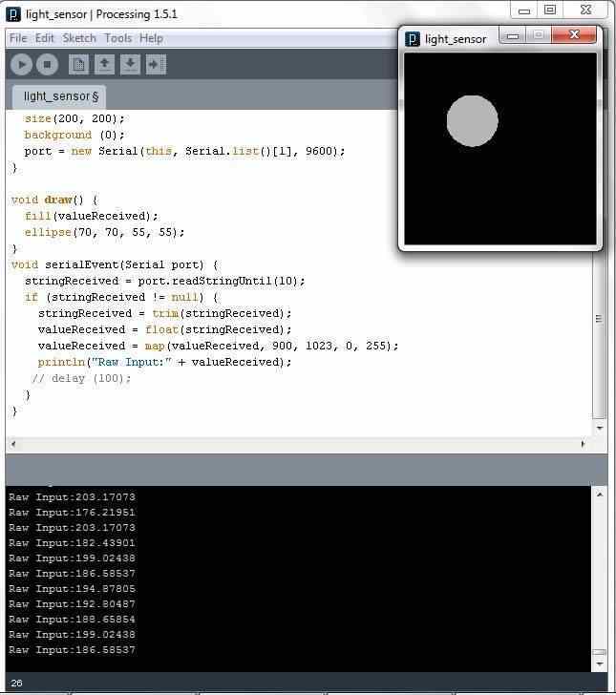Click console scrollbar down arrow
Image resolution: width=616 pixels, height=695 pixels.
tap(600, 664)
